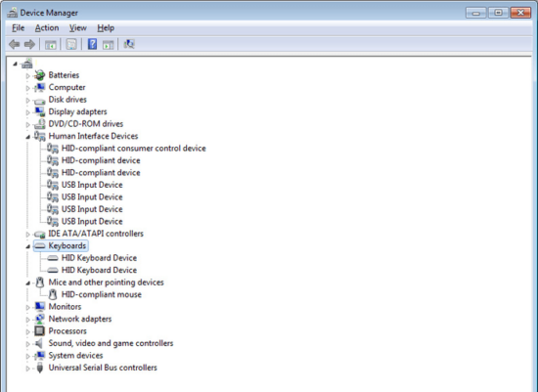This screenshot has width=538, height=392.
Task: Open the File menu
Action: 19,27
